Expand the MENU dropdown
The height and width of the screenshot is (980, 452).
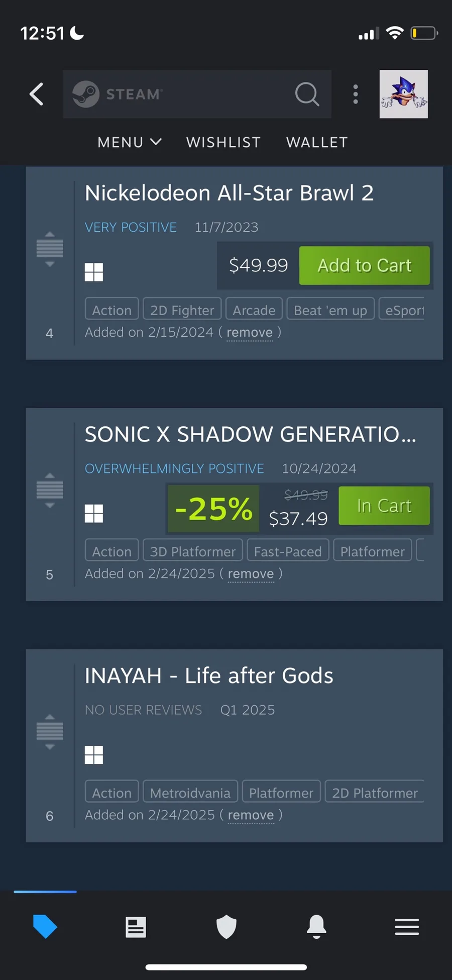pos(130,142)
